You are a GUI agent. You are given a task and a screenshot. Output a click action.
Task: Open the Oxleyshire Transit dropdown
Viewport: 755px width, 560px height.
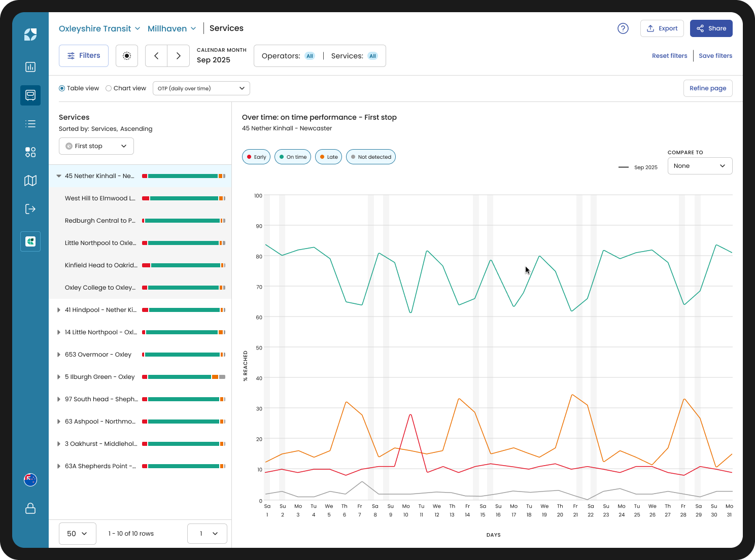point(99,28)
